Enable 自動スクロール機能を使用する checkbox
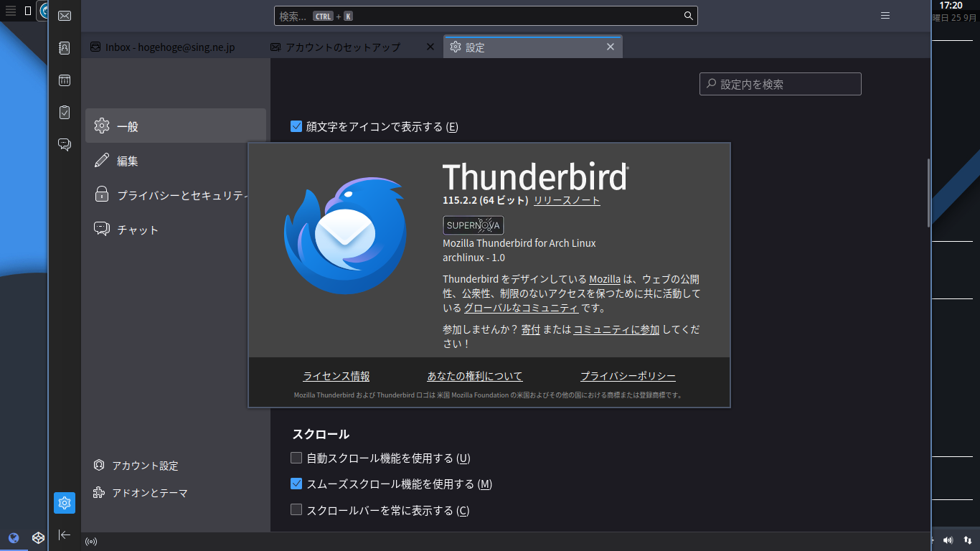This screenshot has width=980, height=551. (296, 458)
